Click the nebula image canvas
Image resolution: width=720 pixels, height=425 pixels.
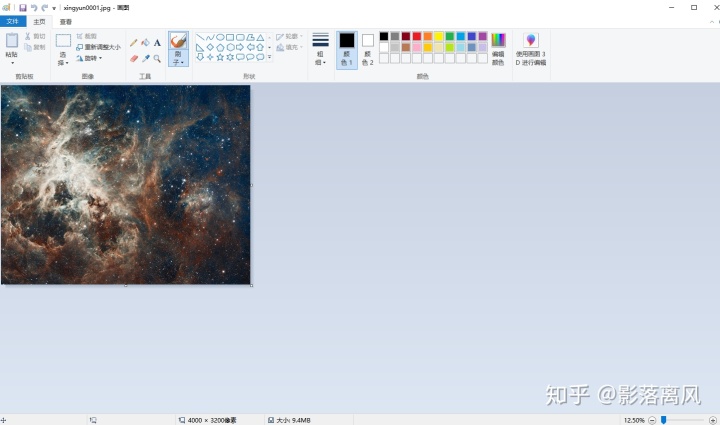pyautogui.click(x=126, y=185)
